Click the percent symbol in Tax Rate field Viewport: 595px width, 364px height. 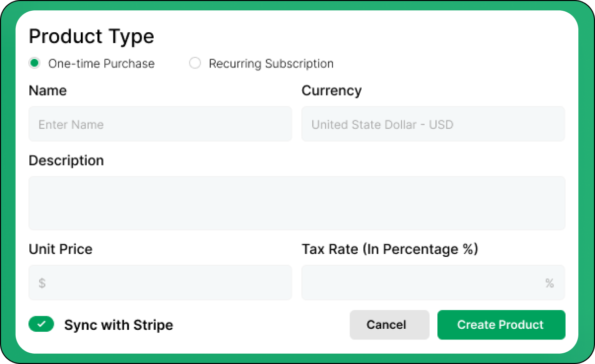pos(549,283)
